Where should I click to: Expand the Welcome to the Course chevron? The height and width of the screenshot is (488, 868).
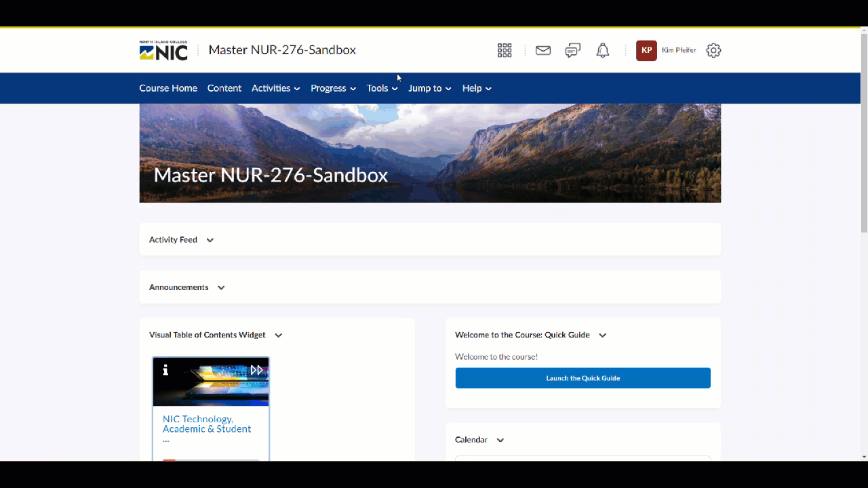[603, 335]
